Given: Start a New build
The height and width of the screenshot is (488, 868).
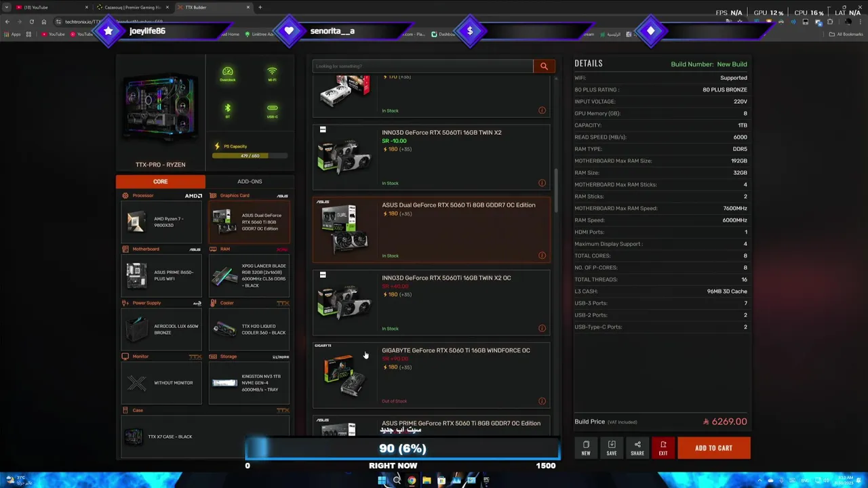Looking at the screenshot, I should coord(586,448).
